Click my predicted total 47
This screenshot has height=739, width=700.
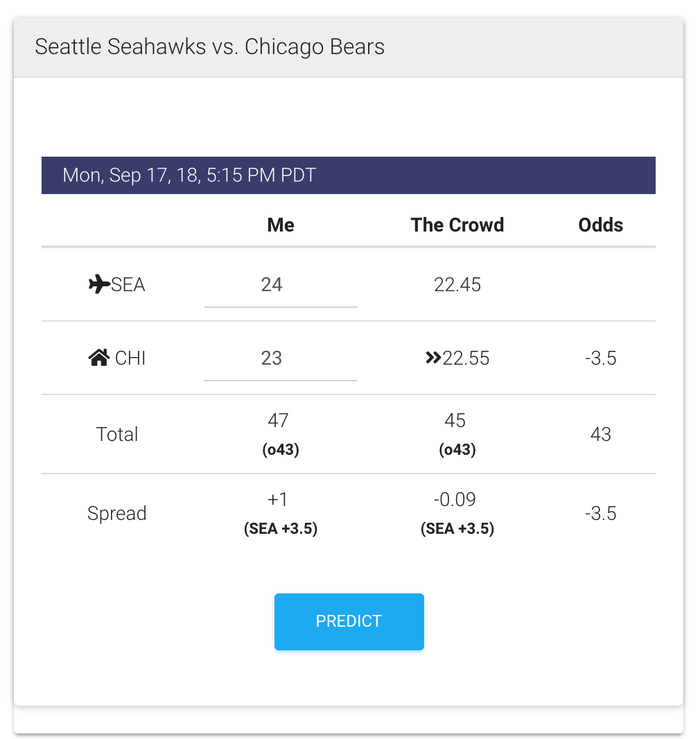[278, 421]
